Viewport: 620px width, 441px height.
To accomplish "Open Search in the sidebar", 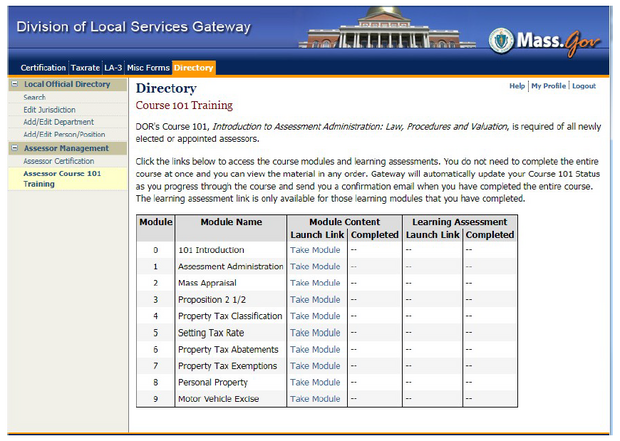I will click(x=34, y=97).
